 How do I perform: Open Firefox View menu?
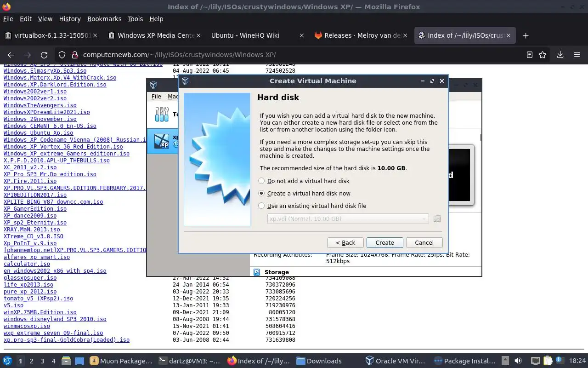(45, 19)
